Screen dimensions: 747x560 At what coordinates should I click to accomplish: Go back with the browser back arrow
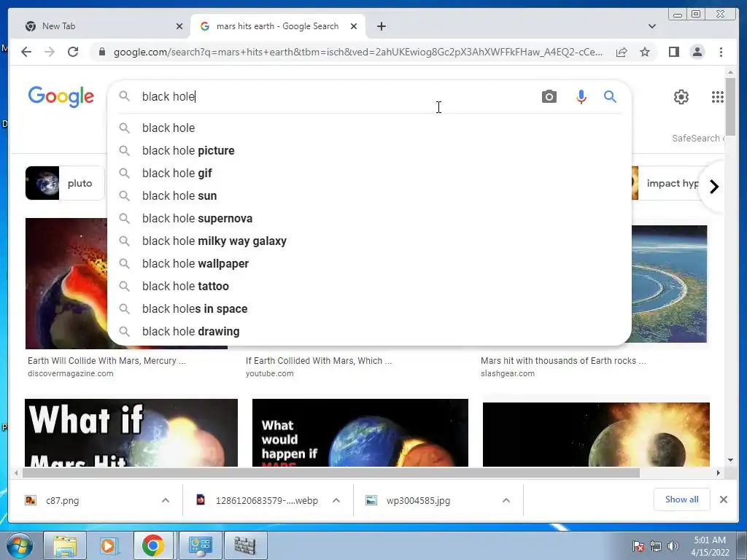pos(26,52)
